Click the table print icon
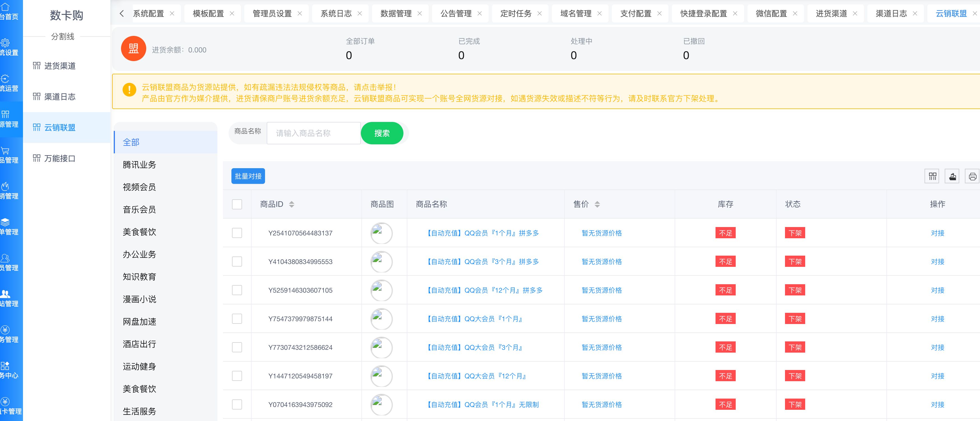Screen dimensions: 980x421 [x=973, y=176]
